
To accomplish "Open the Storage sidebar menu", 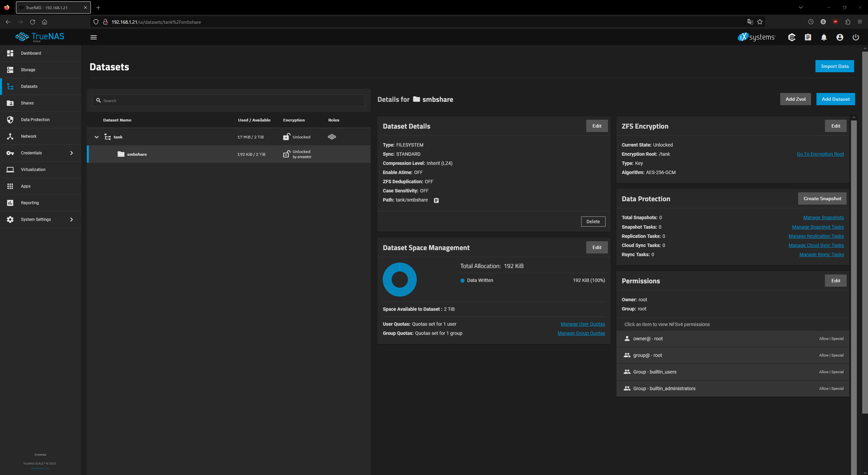I will click(28, 70).
